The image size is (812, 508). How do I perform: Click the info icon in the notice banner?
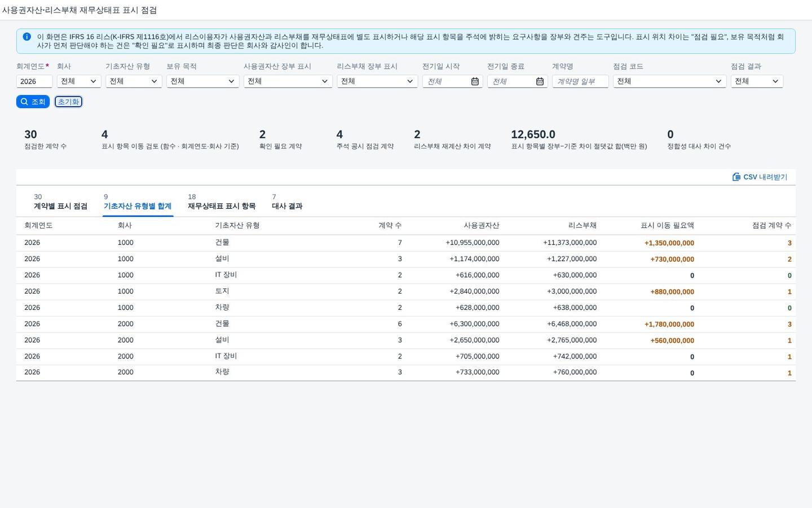click(27, 37)
